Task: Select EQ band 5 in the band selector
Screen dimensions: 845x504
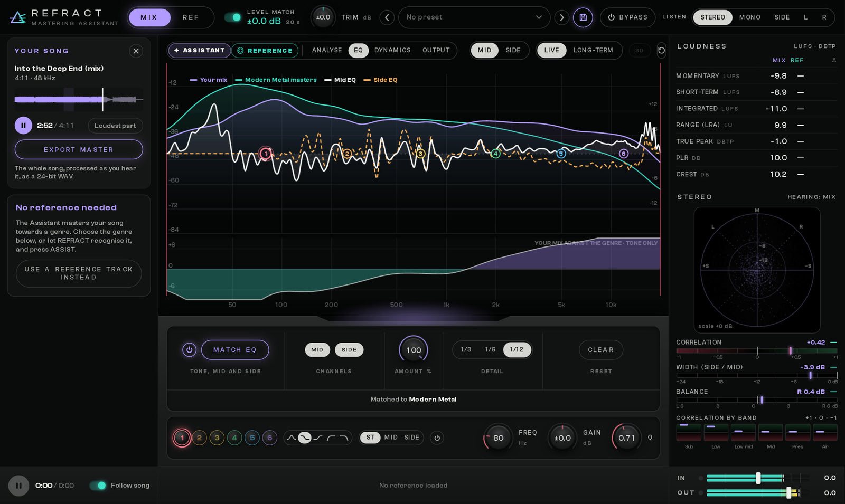Action: click(x=252, y=438)
